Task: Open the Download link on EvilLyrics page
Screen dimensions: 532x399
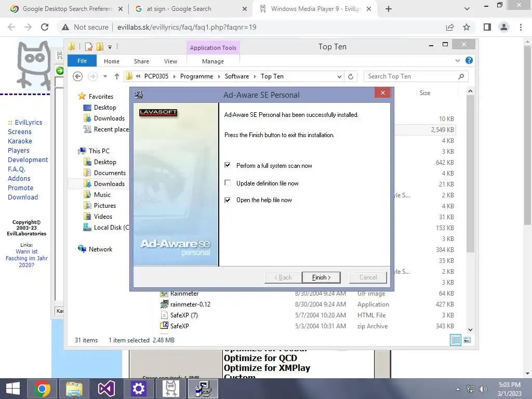Action: pyautogui.click(x=23, y=197)
